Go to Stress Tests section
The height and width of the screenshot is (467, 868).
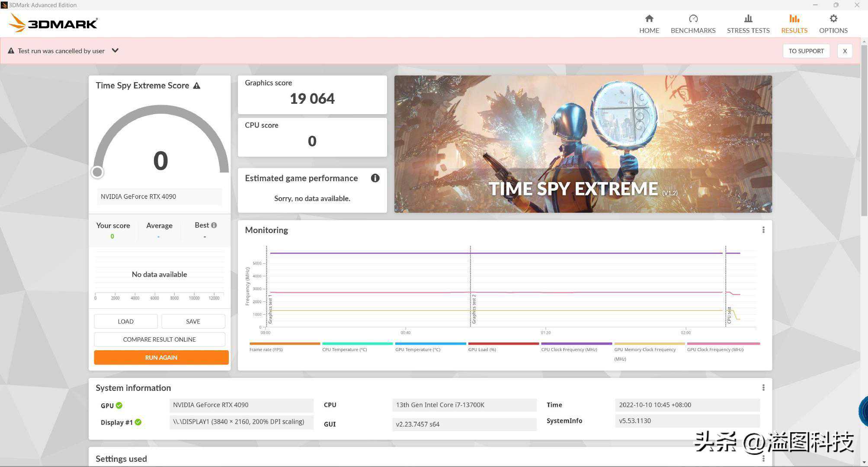pyautogui.click(x=748, y=24)
